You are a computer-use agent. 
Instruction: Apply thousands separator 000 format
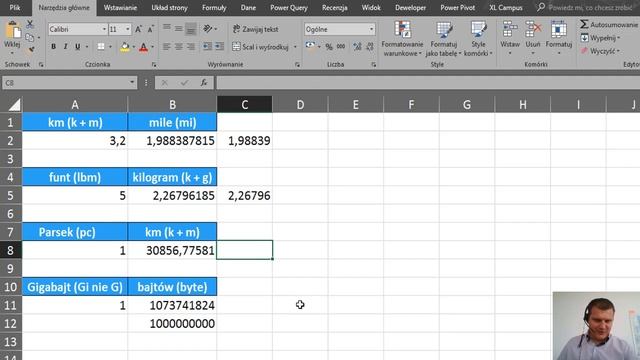point(341,47)
